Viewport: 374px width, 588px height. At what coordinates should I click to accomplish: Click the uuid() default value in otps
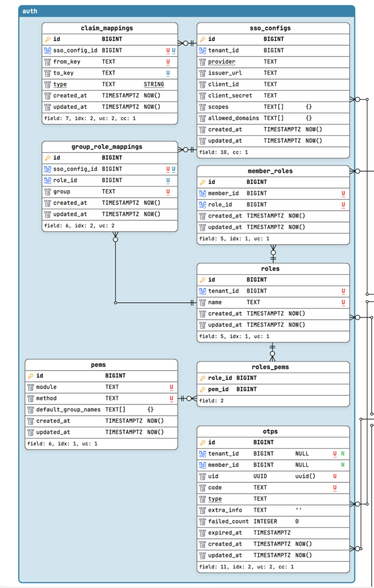tap(305, 476)
